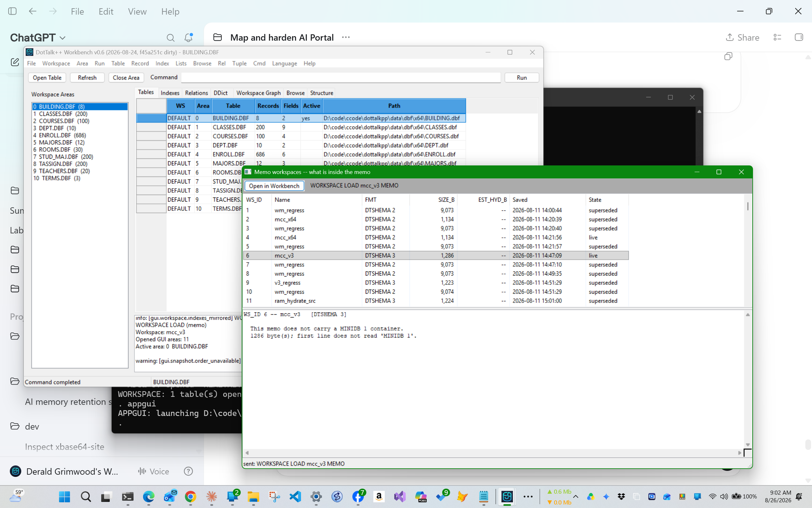This screenshot has height=508, width=812.
Task: Click the Path column header
Action: pos(394,106)
